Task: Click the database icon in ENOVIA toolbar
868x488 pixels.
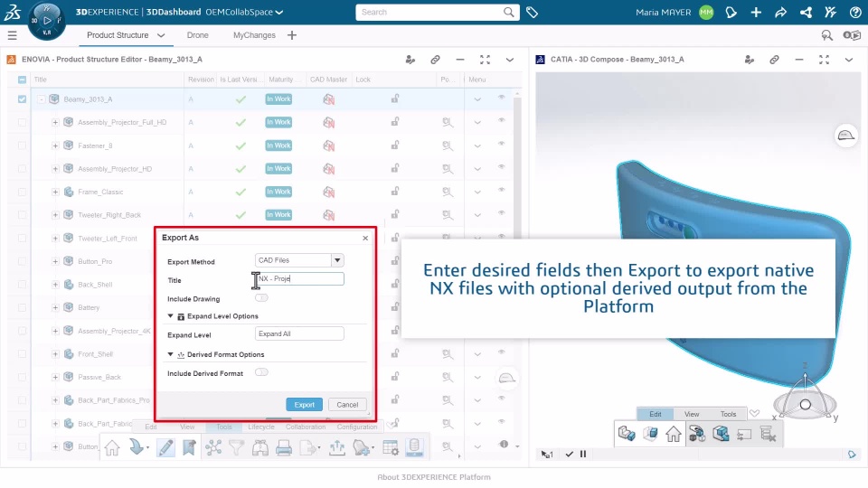Action: (414, 447)
